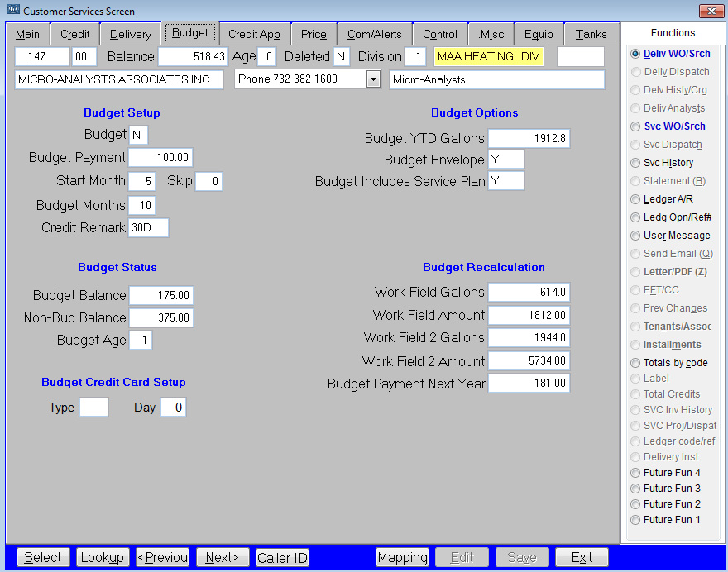Click the Budget YTD Gallons field
The height and width of the screenshot is (572, 728).
[529, 139]
